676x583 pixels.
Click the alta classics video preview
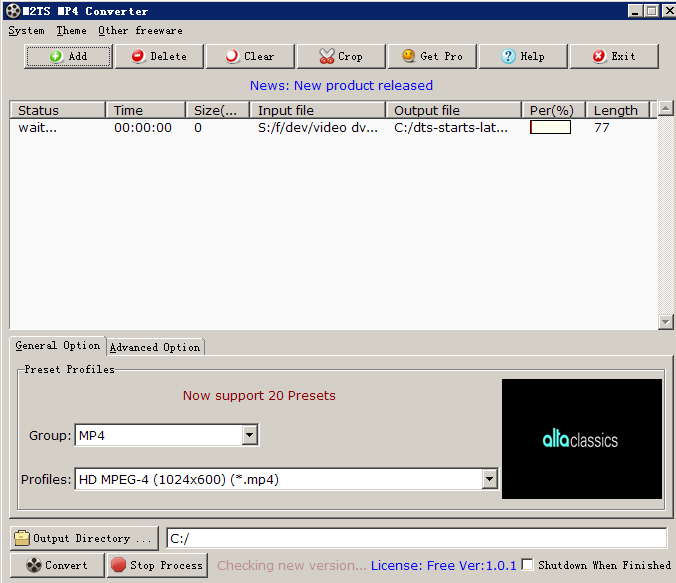tap(582, 439)
